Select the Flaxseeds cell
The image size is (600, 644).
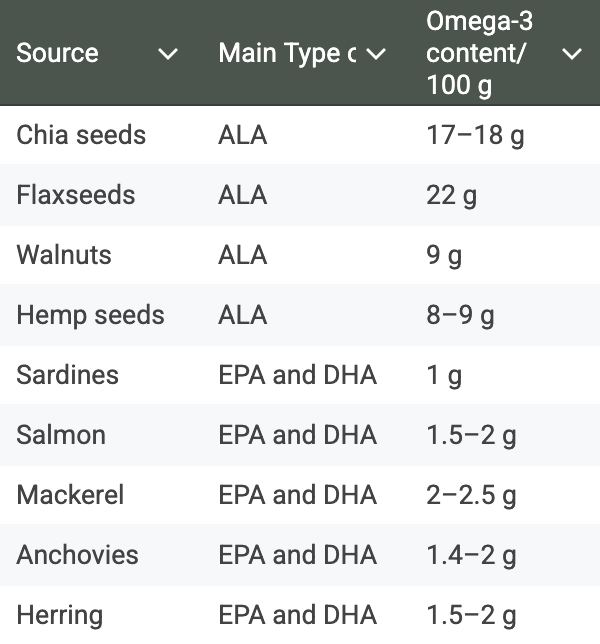[76, 195]
